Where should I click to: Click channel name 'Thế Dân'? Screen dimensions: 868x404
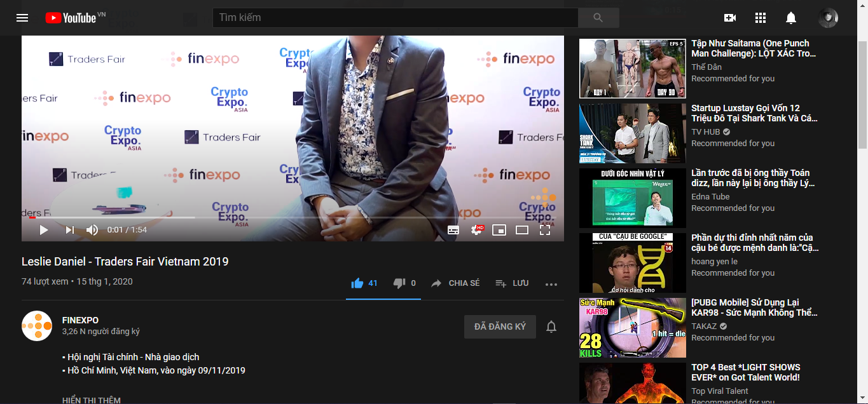(706, 67)
